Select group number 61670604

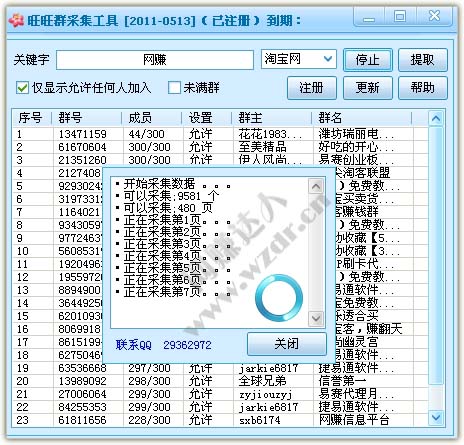[x=82, y=147]
